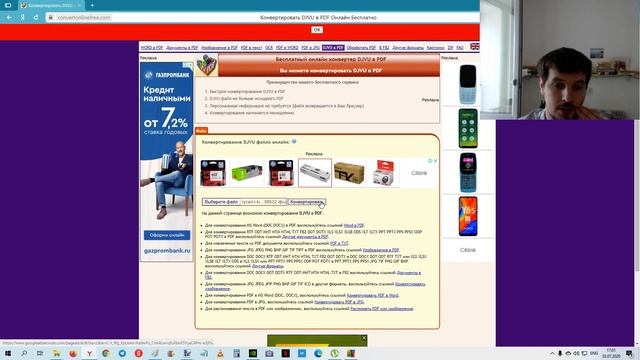Open the Y6s phone ad thumbnail
The image size is (640, 360).
pos(468,216)
